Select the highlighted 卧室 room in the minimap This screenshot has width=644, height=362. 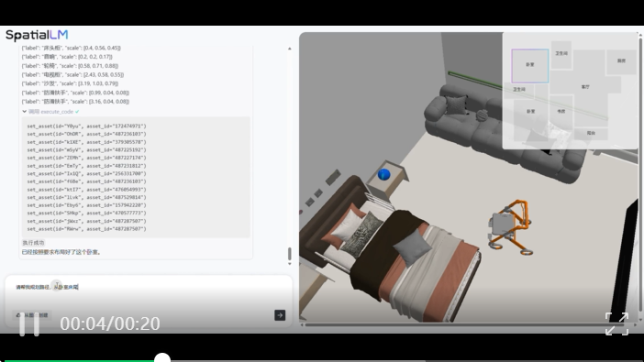pos(530,66)
